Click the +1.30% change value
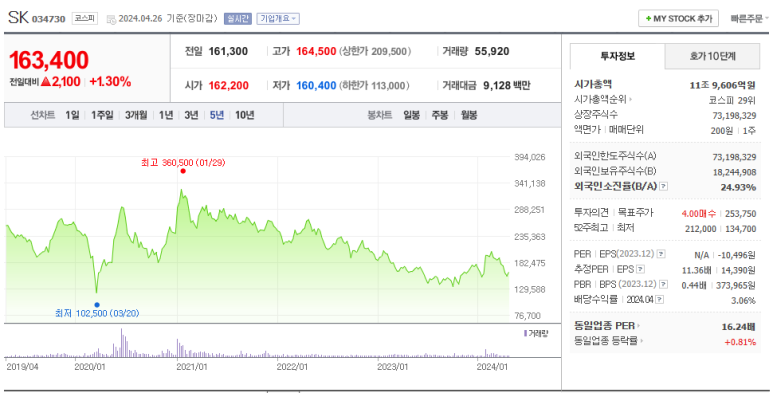Screen dimensions: 773x393 click(110, 82)
